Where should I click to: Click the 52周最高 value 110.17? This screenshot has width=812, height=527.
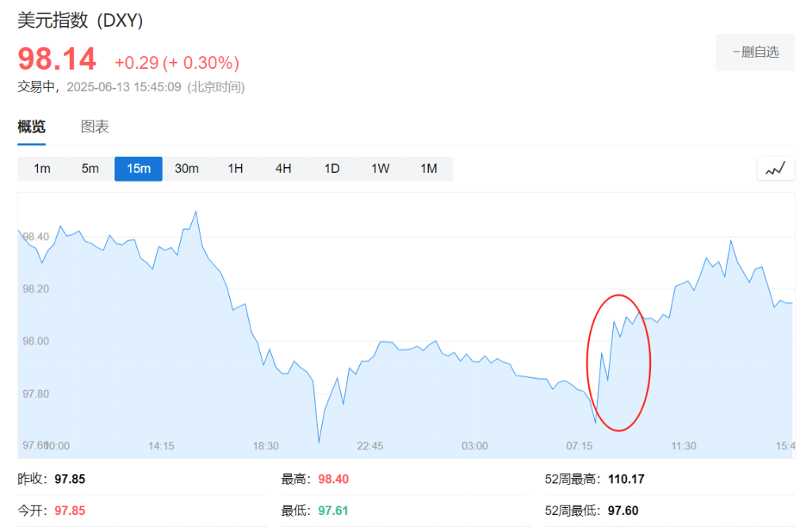[626, 479]
